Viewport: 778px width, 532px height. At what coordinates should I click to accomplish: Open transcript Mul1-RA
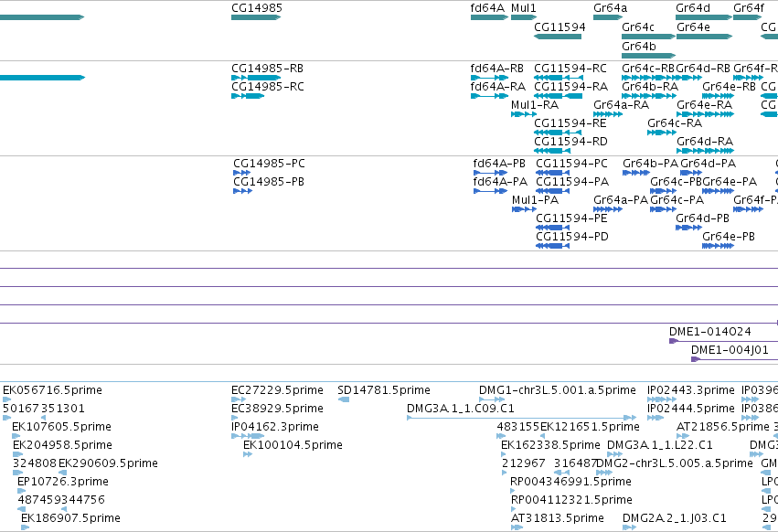coord(524,114)
